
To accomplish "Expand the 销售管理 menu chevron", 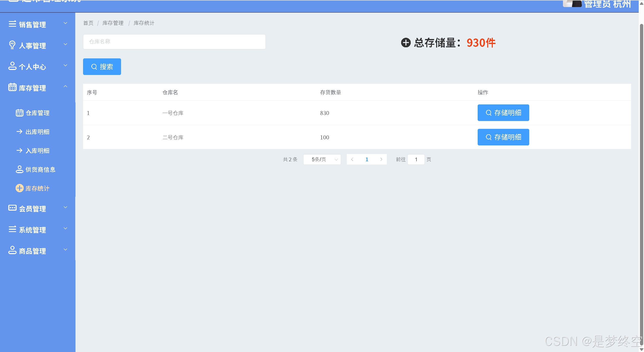I will pos(65,23).
